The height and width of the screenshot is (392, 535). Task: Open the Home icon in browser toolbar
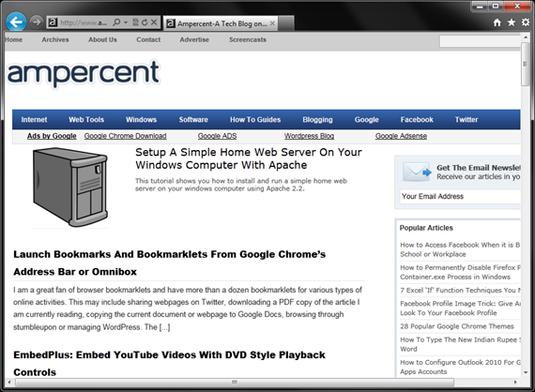coord(497,23)
